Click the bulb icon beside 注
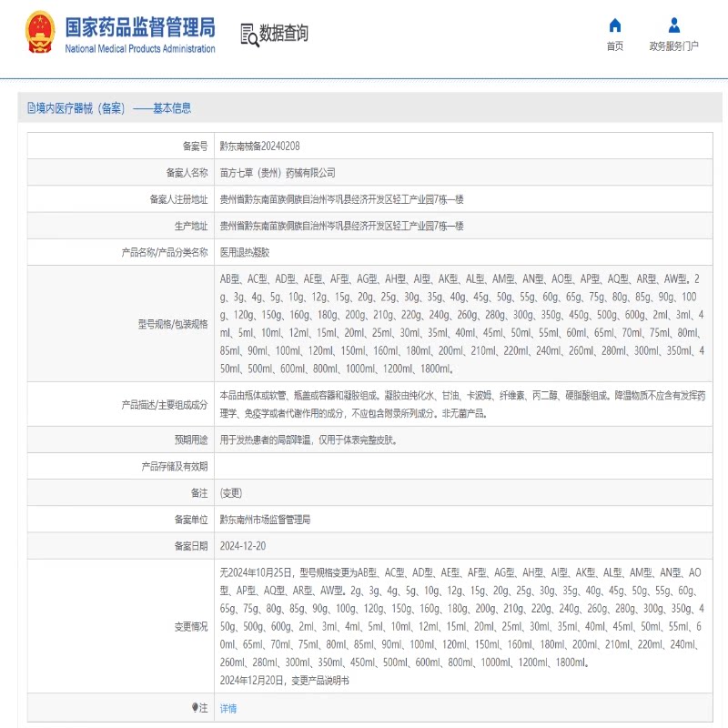728x728 pixels. pyautogui.click(x=195, y=707)
